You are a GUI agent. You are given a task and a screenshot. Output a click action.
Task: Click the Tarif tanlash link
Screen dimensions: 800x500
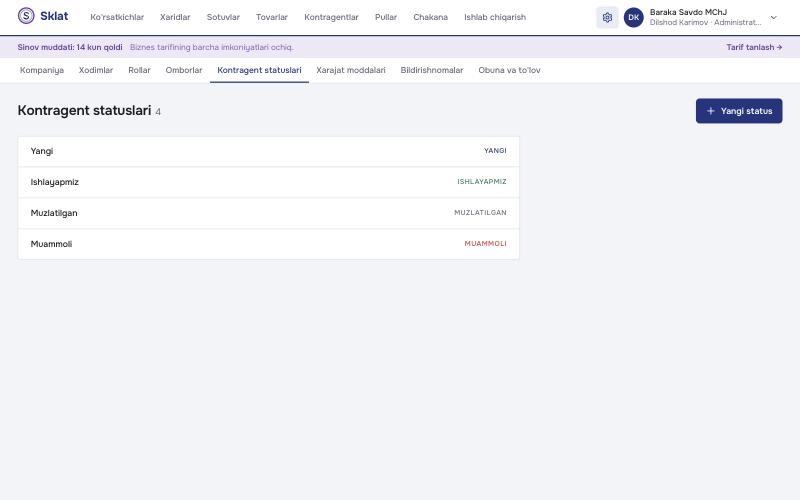pyautogui.click(x=754, y=47)
